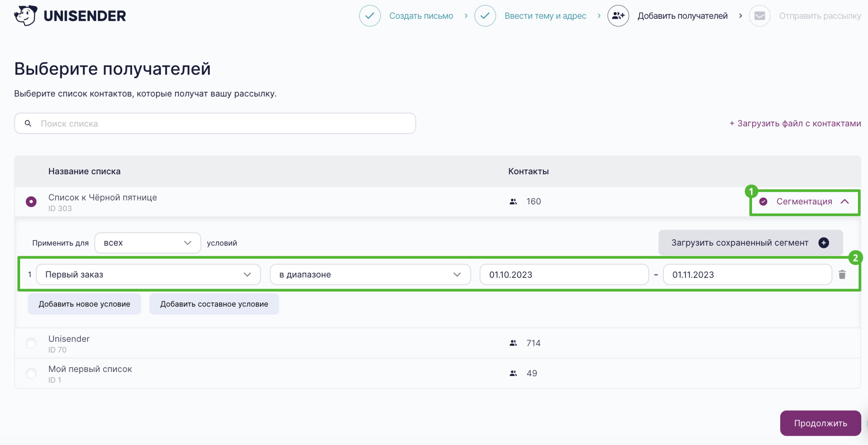Collapse the Сегментация panel chevron

pos(845,202)
